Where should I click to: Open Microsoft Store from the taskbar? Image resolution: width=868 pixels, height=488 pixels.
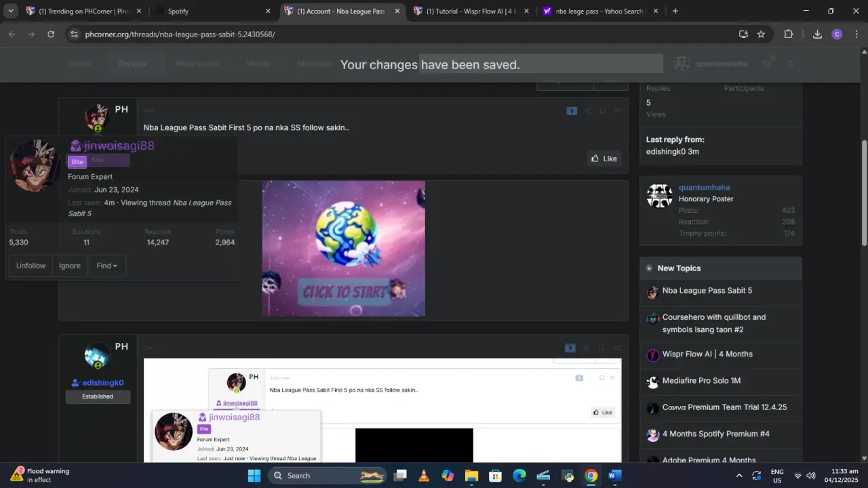(x=495, y=476)
